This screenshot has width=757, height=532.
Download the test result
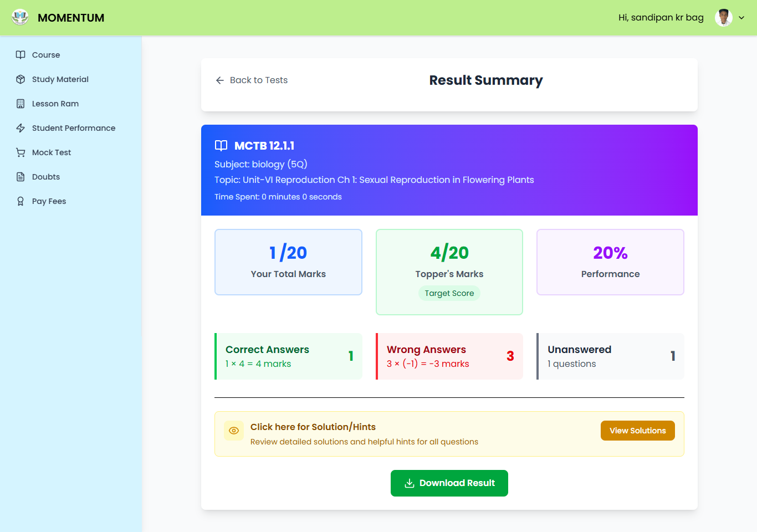[449, 483]
